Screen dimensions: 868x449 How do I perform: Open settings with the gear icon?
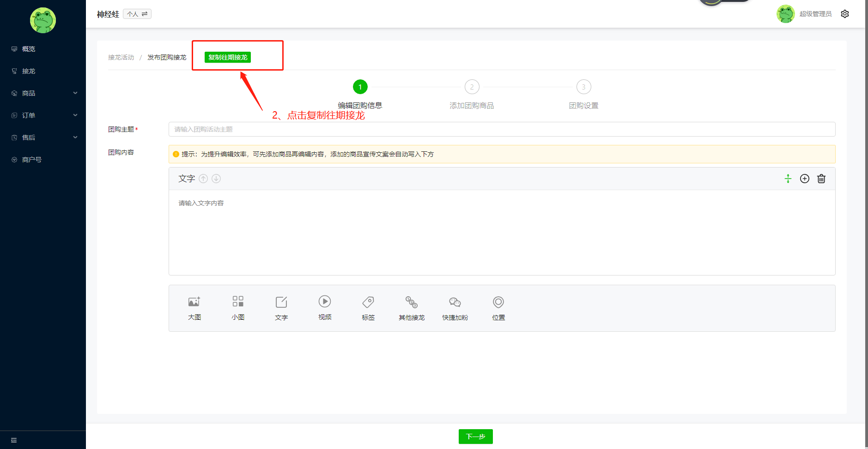845,14
